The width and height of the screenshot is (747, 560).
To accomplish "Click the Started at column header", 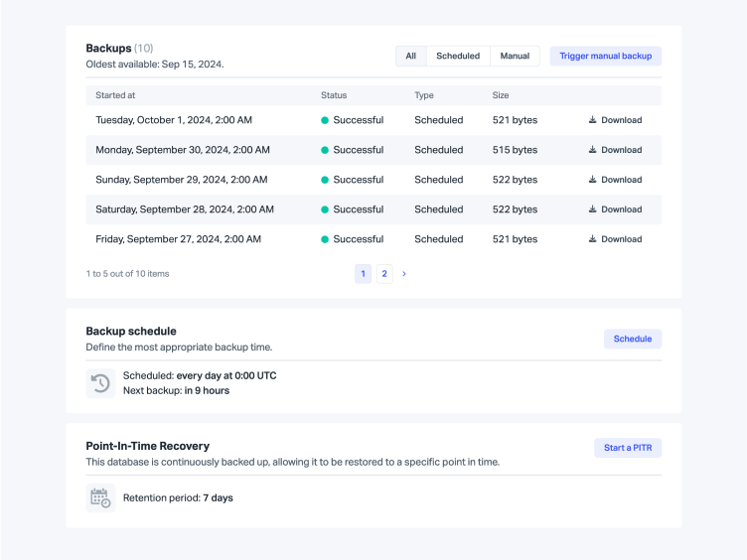I will pos(115,95).
